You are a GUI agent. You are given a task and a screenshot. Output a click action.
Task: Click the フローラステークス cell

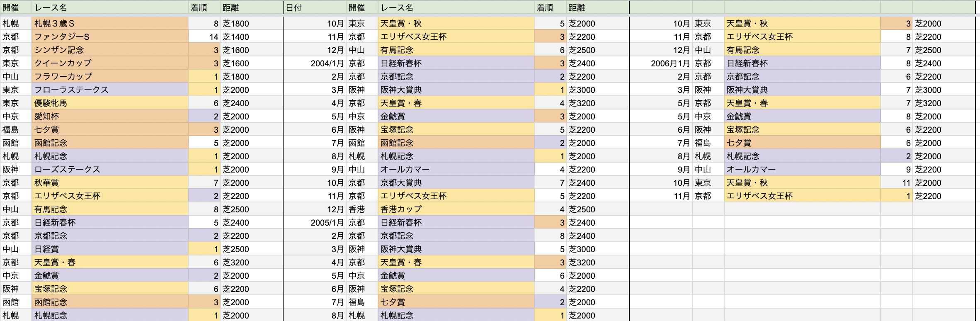pos(110,90)
